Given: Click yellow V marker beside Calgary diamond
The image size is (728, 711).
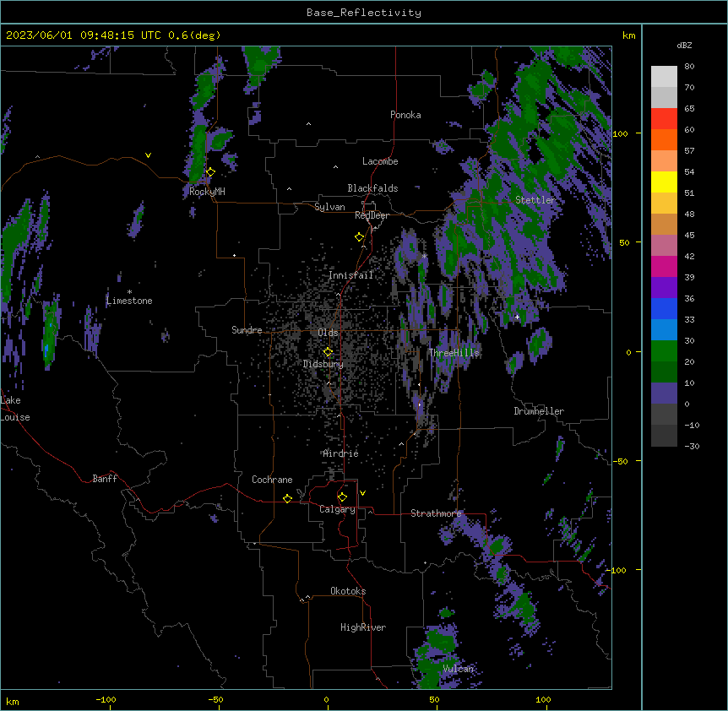Looking at the screenshot, I should 362,493.
